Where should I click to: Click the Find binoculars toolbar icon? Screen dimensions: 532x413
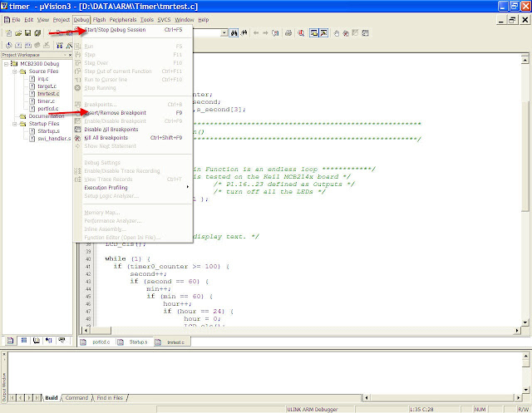point(234,33)
